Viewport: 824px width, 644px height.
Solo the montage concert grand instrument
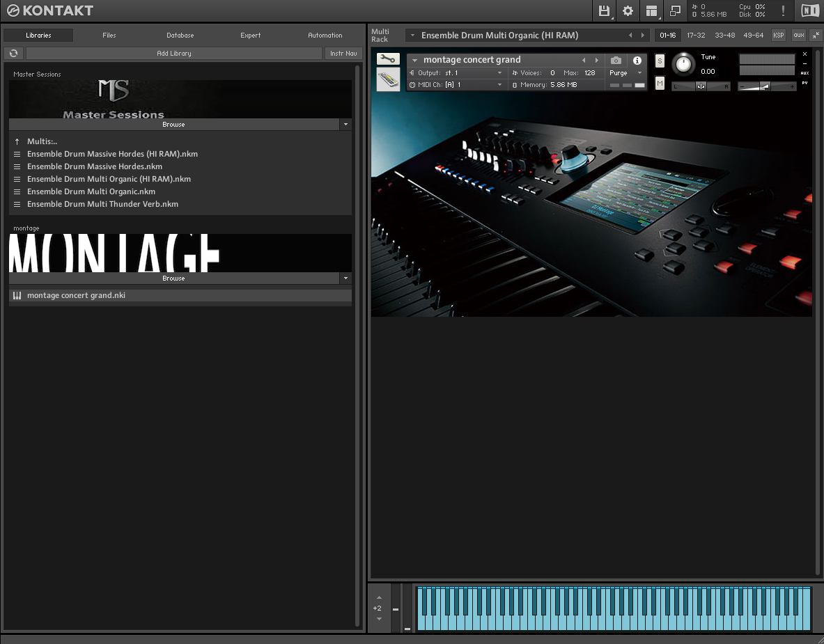660,61
